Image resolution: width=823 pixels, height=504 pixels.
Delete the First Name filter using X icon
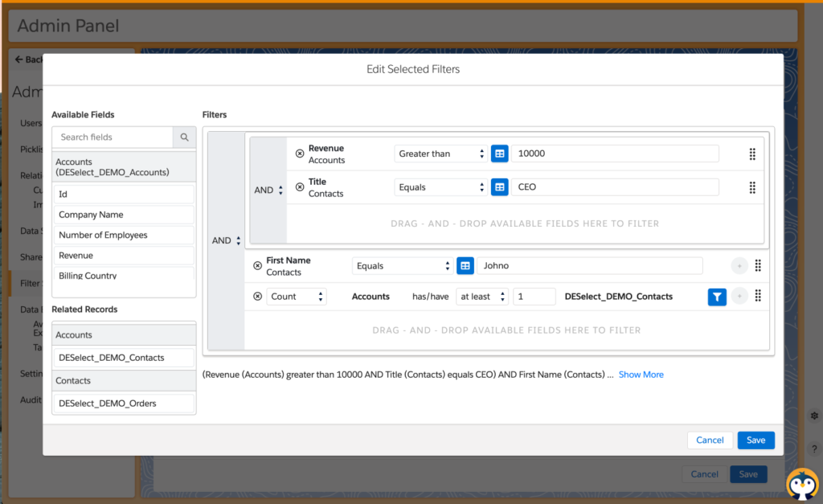(x=257, y=266)
